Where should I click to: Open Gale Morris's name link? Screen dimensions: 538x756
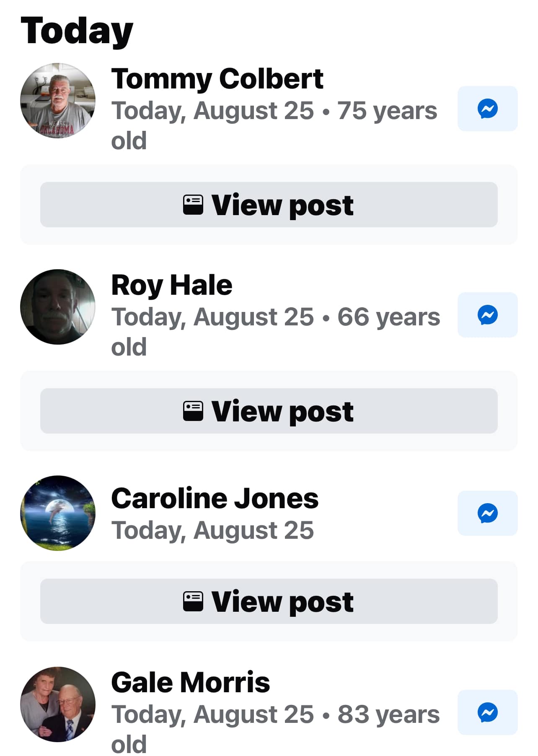[x=191, y=683]
